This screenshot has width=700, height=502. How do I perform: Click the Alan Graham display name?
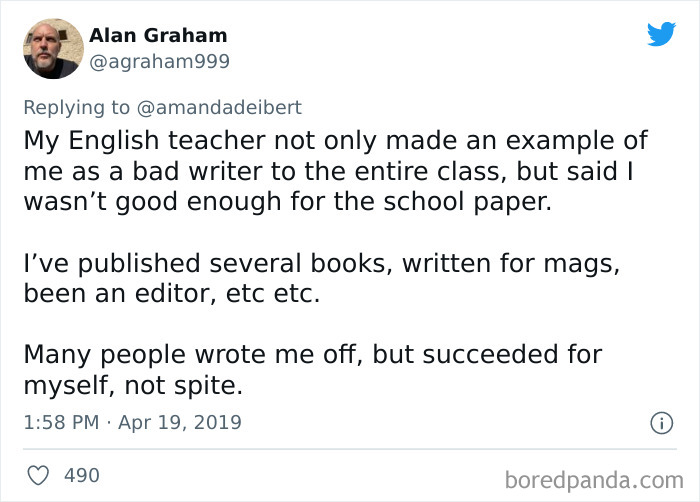pos(158,35)
